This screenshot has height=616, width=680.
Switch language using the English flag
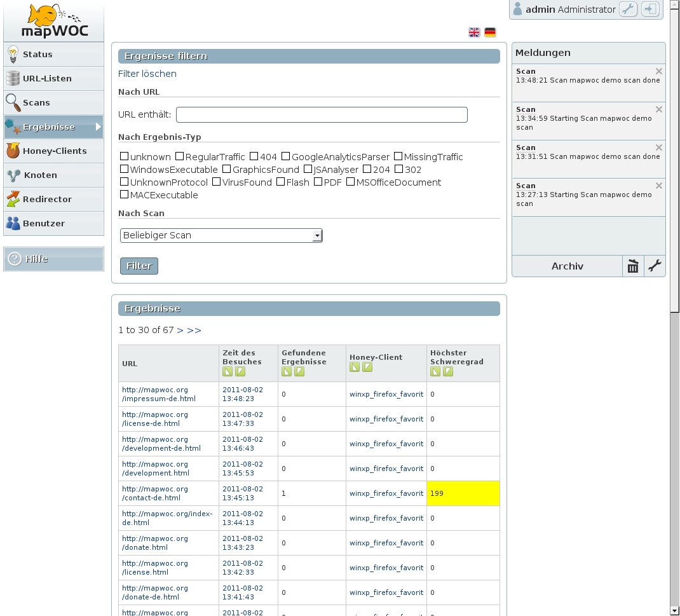tap(474, 32)
